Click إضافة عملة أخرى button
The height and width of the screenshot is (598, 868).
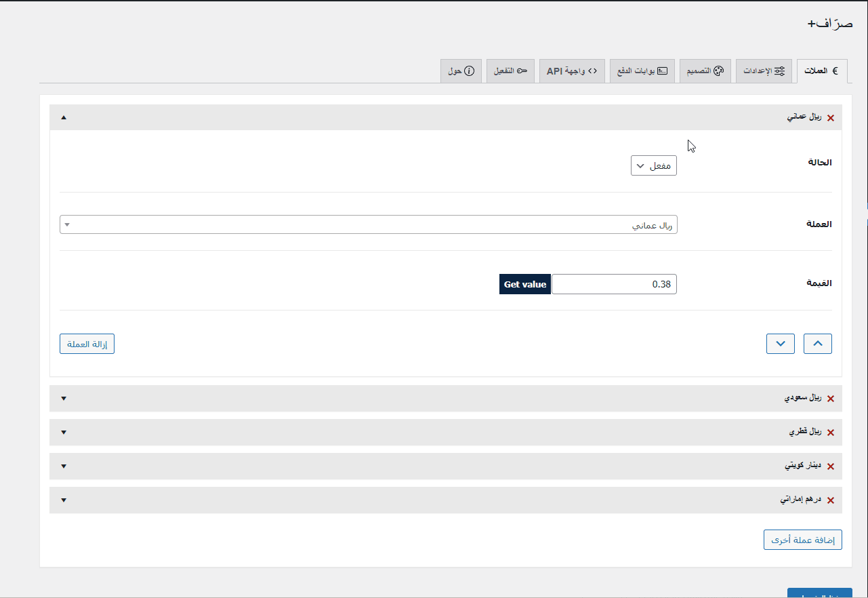(x=802, y=540)
